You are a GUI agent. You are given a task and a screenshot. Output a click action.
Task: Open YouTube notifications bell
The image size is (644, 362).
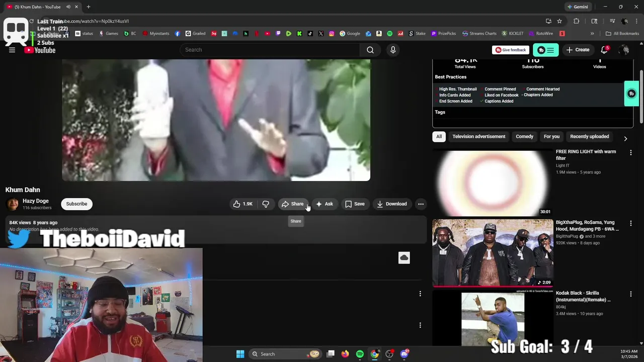tap(605, 50)
